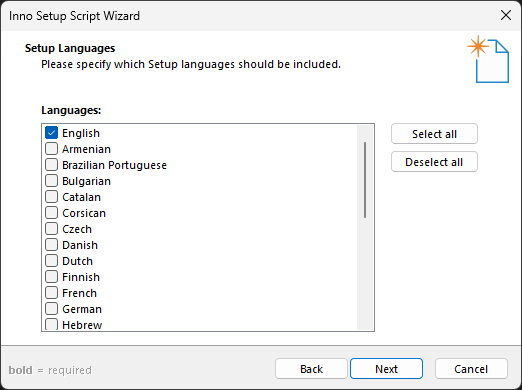522x390 pixels.
Task: Enable the Catalan checkbox
Action: click(51, 197)
